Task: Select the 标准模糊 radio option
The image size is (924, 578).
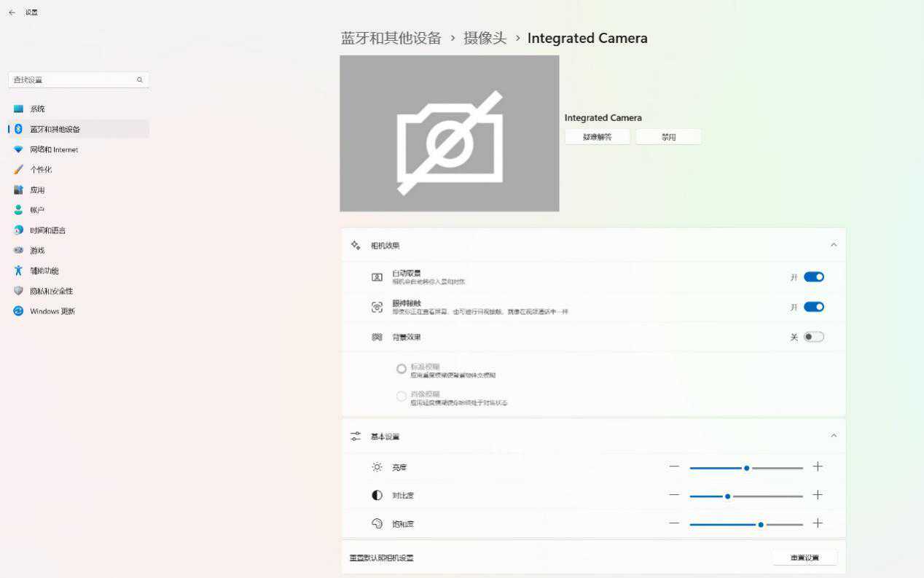Action: 402,369
